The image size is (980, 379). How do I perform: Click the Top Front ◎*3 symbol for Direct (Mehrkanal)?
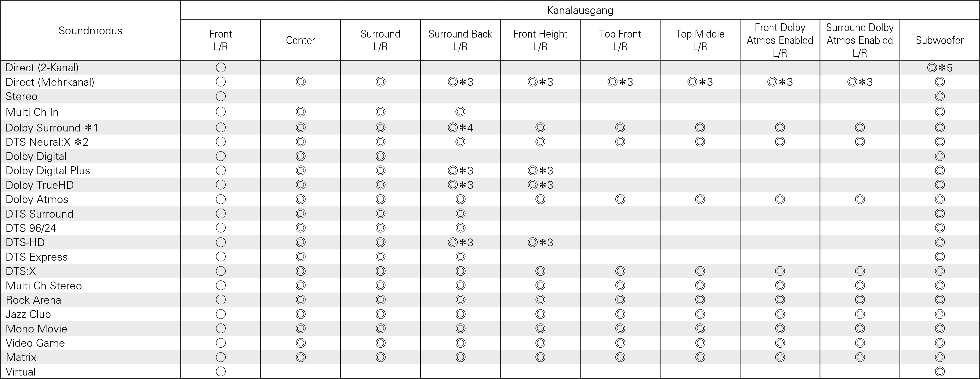(x=620, y=82)
